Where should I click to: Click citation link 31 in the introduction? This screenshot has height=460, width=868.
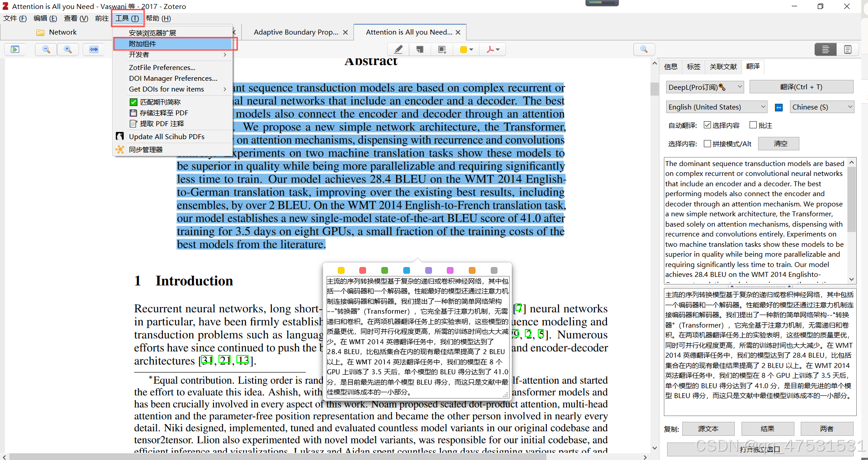(207, 360)
